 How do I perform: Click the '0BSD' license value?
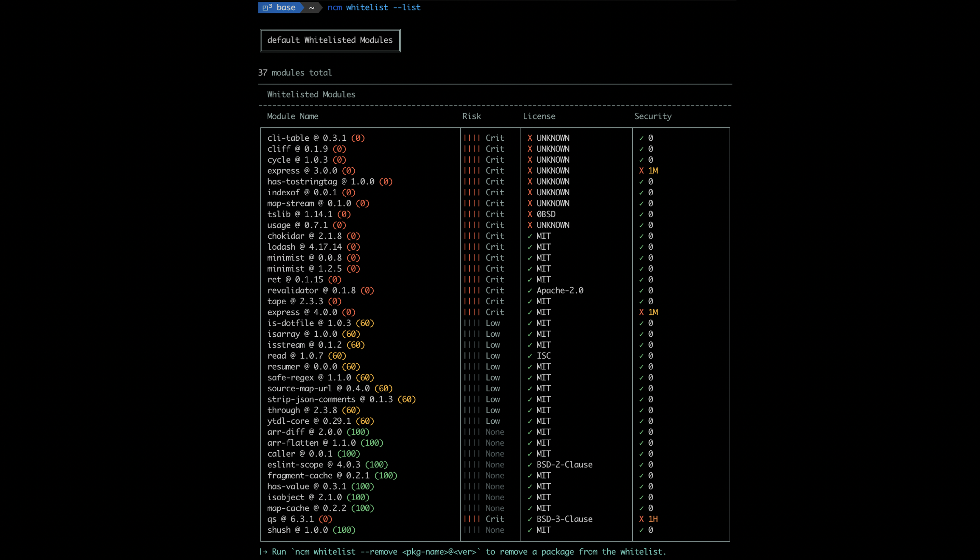tap(546, 214)
